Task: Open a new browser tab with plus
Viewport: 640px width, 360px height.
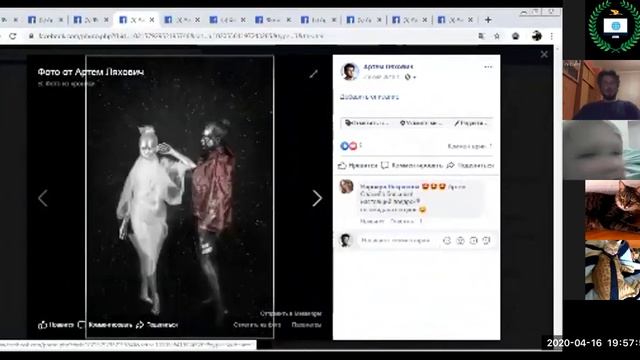Action: click(488, 19)
